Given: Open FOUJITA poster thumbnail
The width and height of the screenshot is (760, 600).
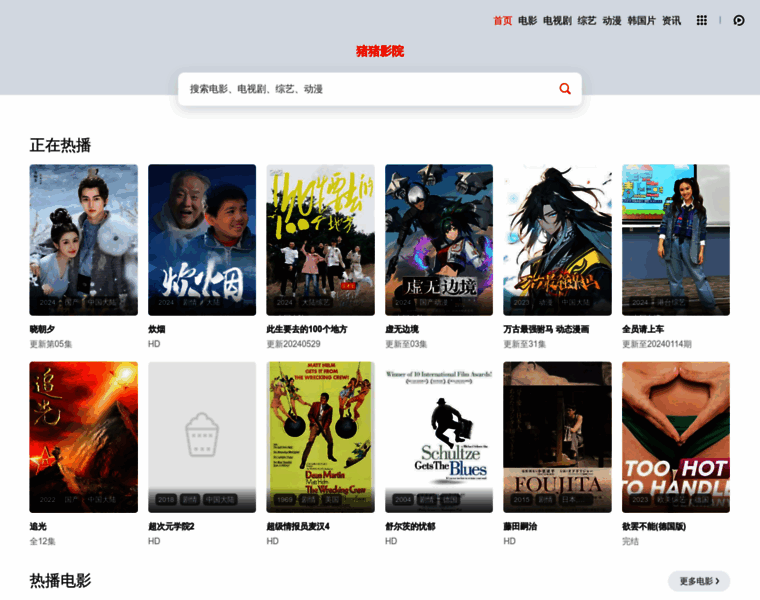Looking at the screenshot, I should coord(557,437).
